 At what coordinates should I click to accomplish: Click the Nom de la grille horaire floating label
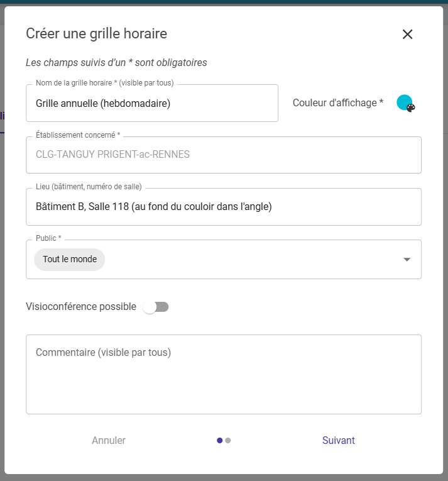pos(104,83)
